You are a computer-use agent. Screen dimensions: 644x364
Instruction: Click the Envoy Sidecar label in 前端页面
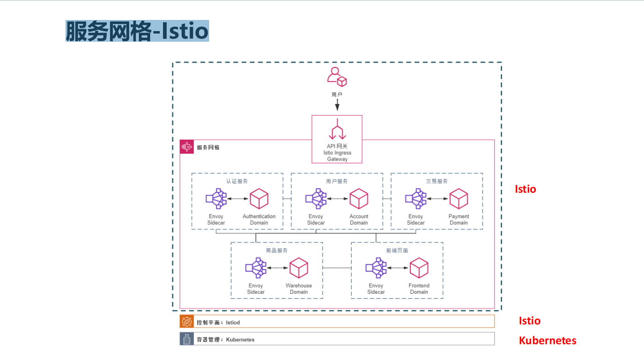pyautogui.click(x=376, y=288)
